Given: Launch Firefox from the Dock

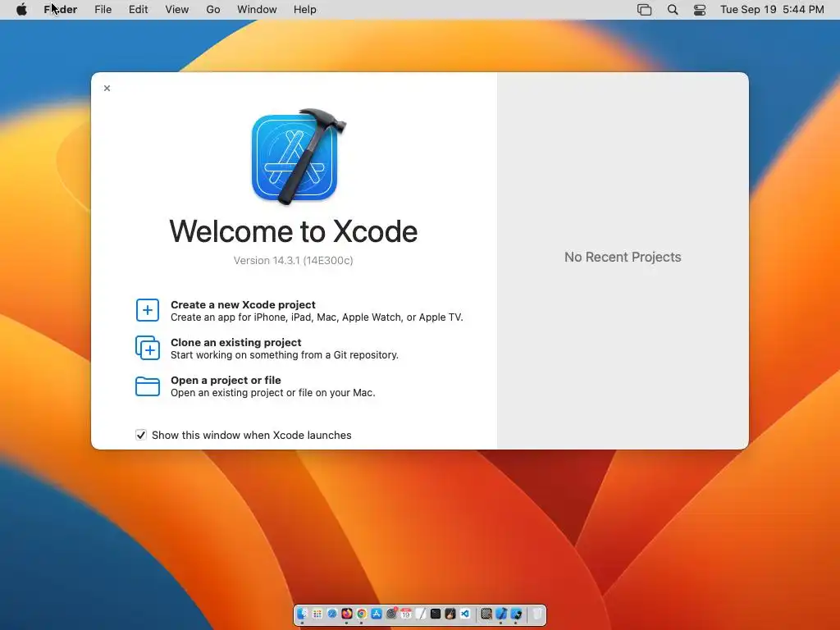Looking at the screenshot, I should click(x=347, y=614).
